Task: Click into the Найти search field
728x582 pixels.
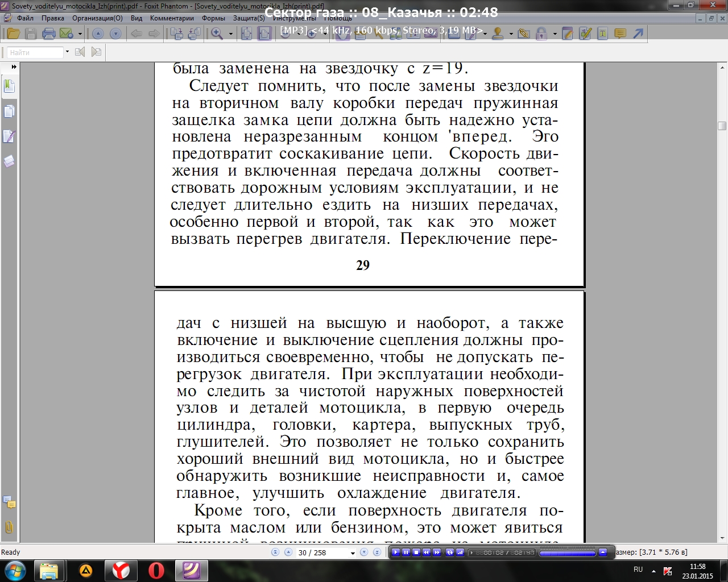Action: [x=35, y=52]
